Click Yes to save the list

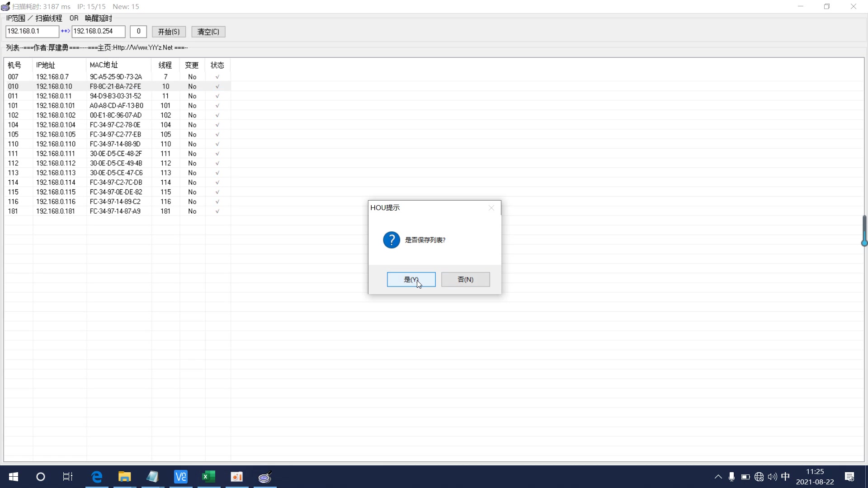pyautogui.click(x=411, y=279)
